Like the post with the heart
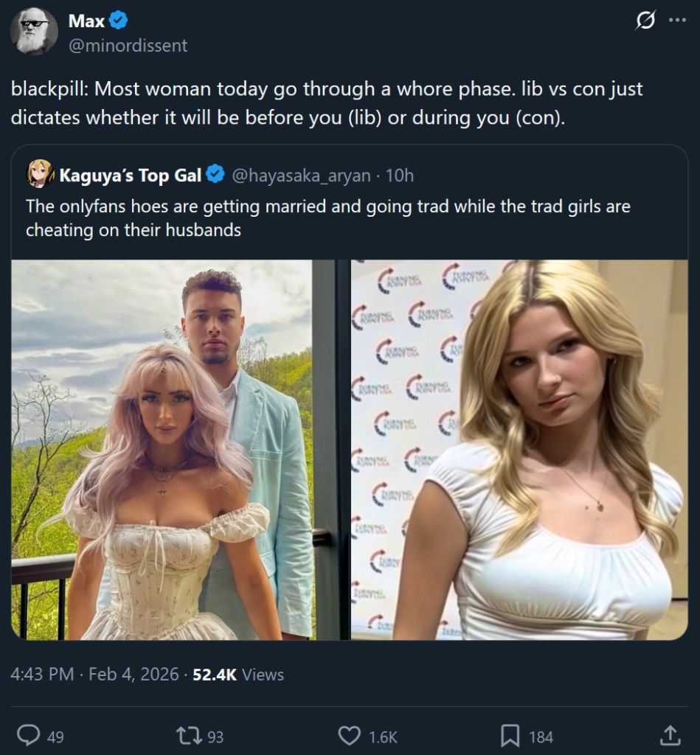 [x=348, y=734]
